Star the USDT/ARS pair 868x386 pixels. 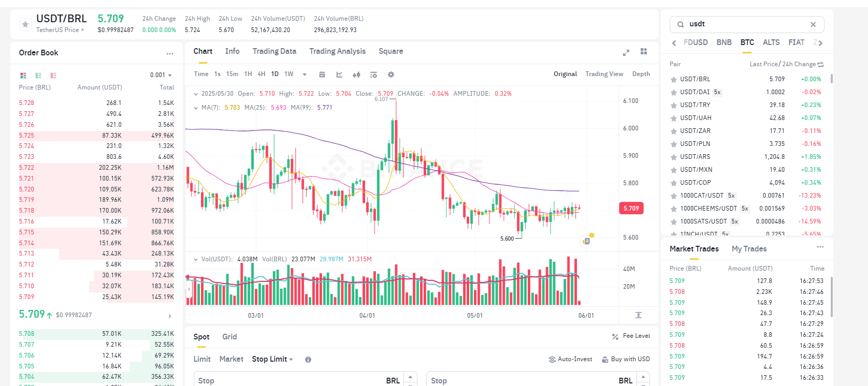tap(674, 157)
